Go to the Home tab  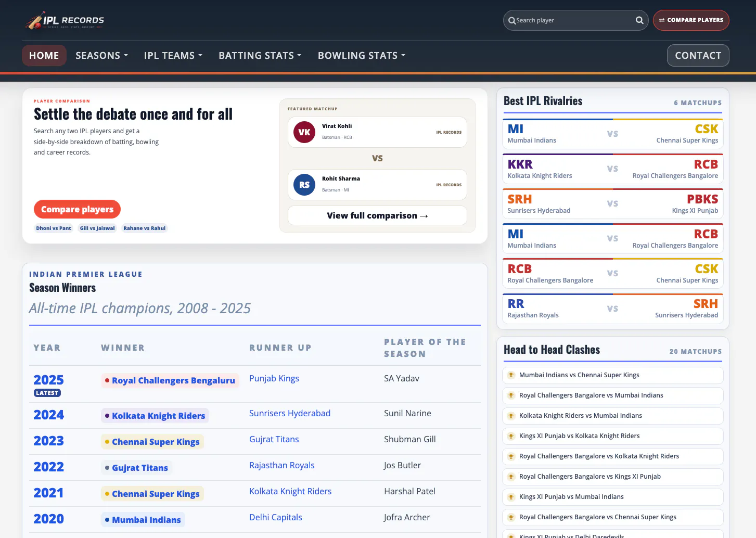pos(44,56)
